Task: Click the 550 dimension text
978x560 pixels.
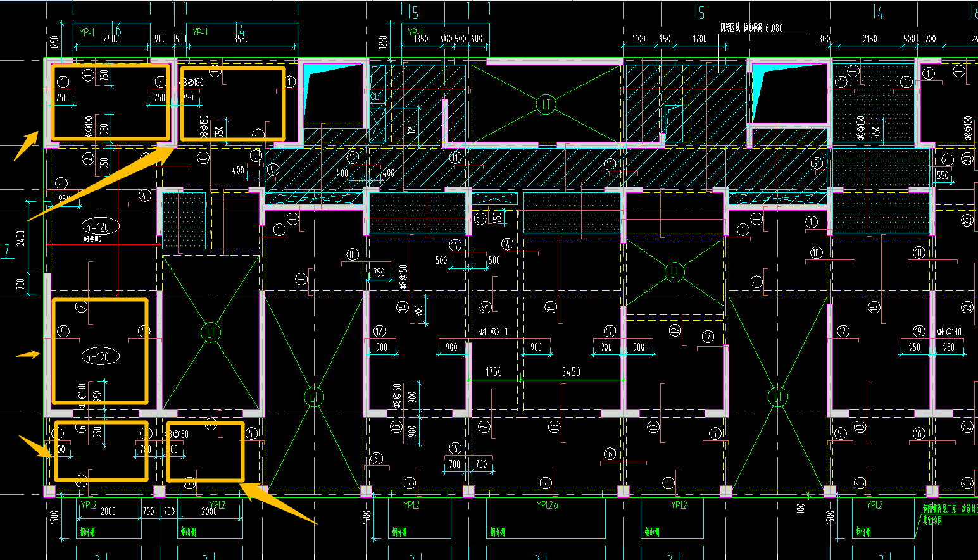Action: pyautogui.click(x=943, y=176)
